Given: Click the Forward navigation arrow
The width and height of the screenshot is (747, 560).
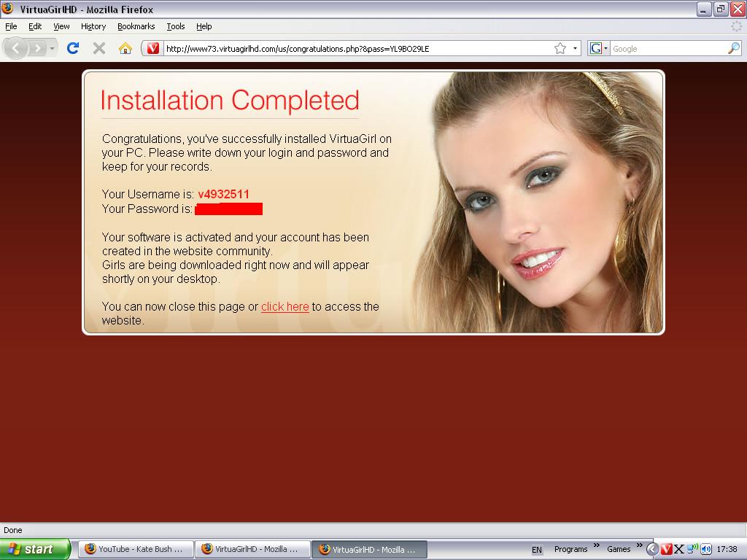Looking at the screenshot, I should (x=38, y=48).
